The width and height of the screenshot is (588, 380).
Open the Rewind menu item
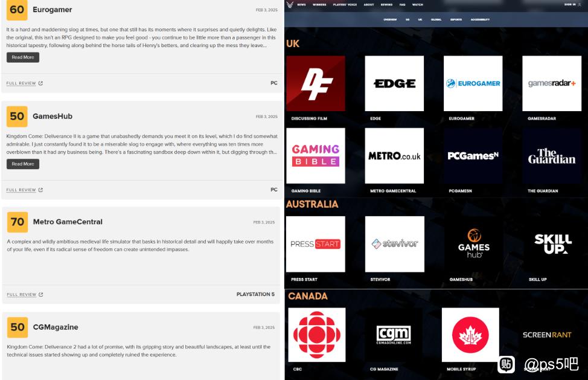tap(386, 5)
